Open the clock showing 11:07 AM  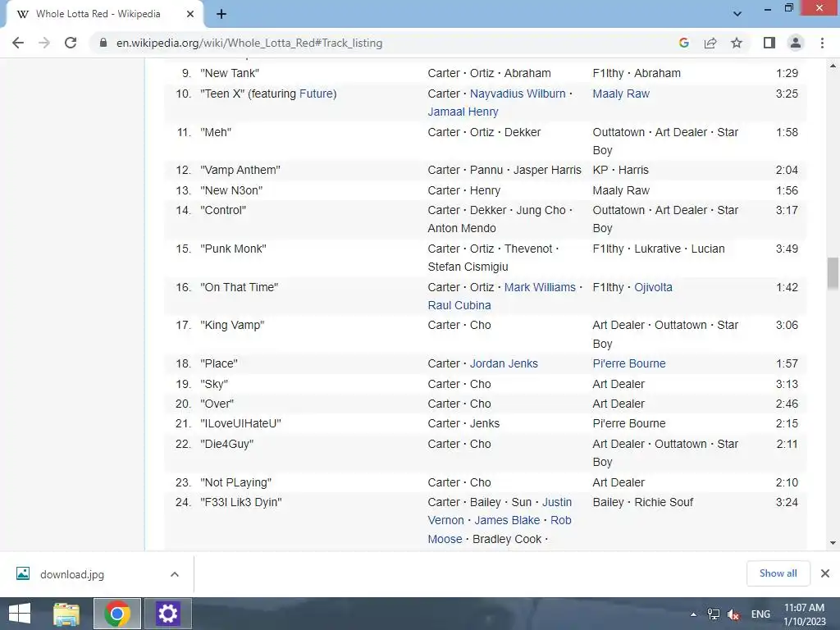pyautogui.click(x=804, y=614)
